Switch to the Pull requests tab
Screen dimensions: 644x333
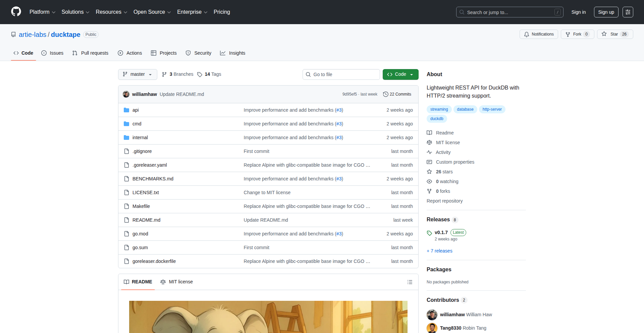coord(90,53)
